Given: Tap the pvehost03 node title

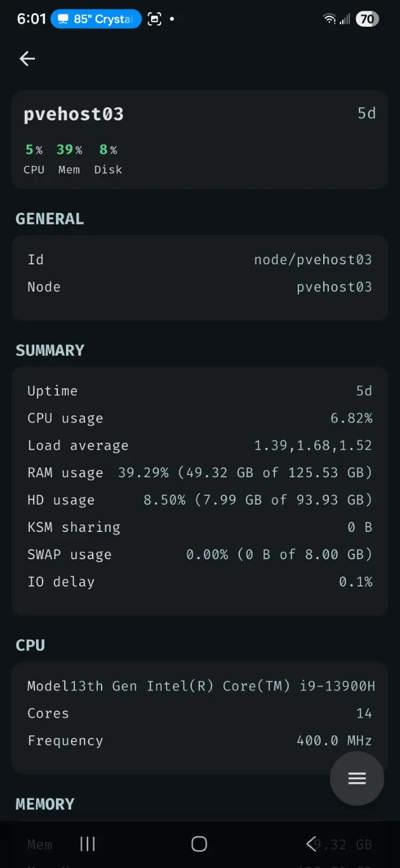Looking at the screenshot, I should (74, 114).
